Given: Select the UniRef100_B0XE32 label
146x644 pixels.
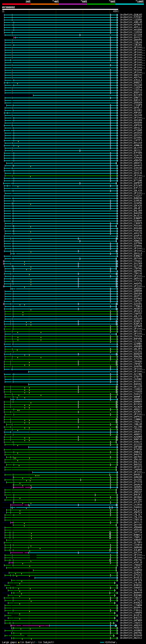Looking at the screenshot, I should coord(131,578).
